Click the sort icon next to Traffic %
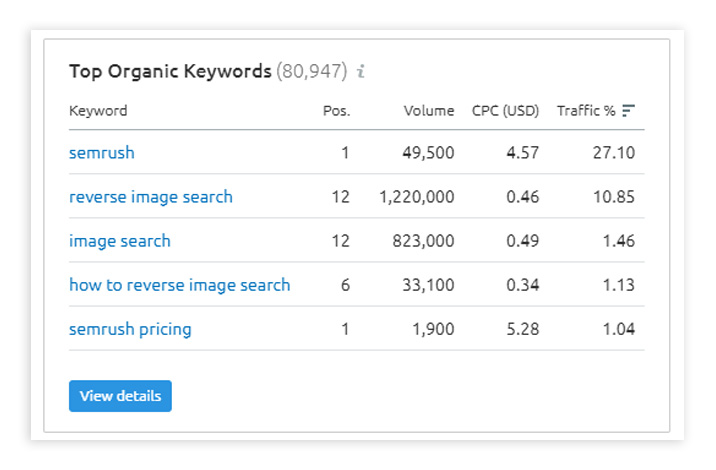 [x=628, y=111]
